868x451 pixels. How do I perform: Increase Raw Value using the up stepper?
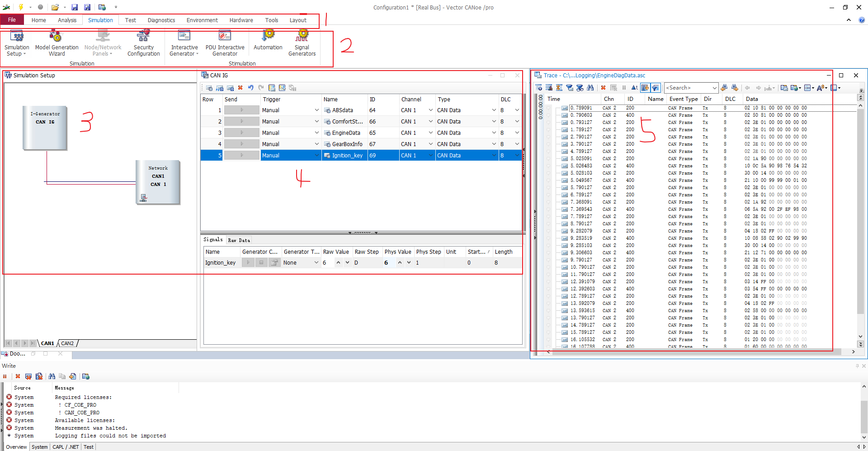pyautogui.click(x=339, y=262)
